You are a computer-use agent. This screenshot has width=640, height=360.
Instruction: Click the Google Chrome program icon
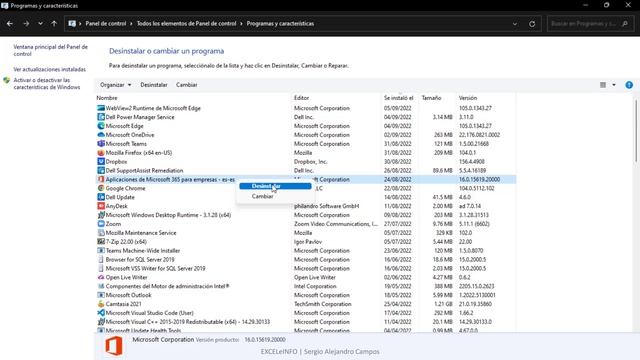(x=101, y=188)
